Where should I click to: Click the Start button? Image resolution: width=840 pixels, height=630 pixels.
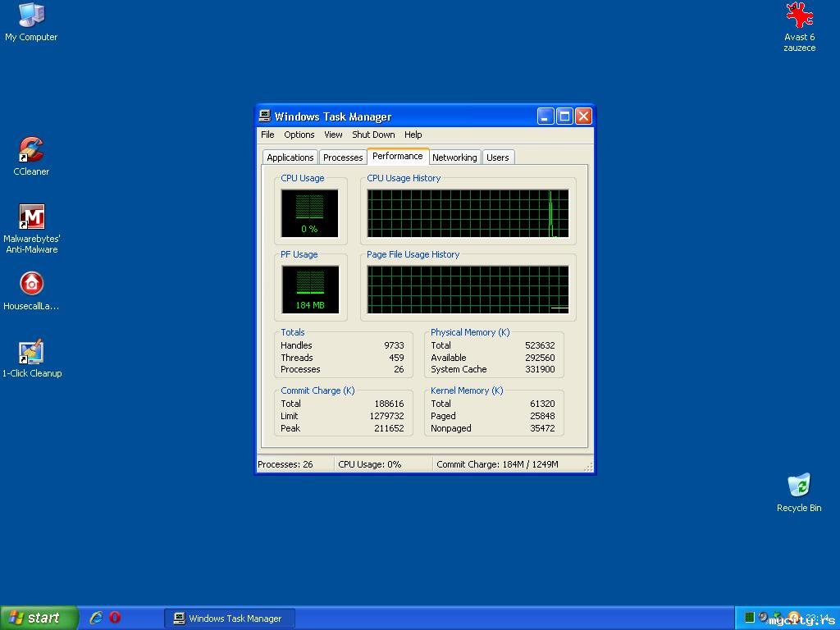tap(39, 618)
